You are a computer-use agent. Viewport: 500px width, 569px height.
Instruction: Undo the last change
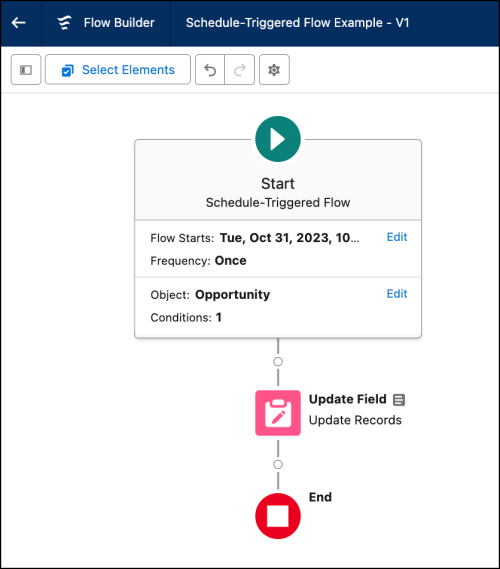[210, 70]
